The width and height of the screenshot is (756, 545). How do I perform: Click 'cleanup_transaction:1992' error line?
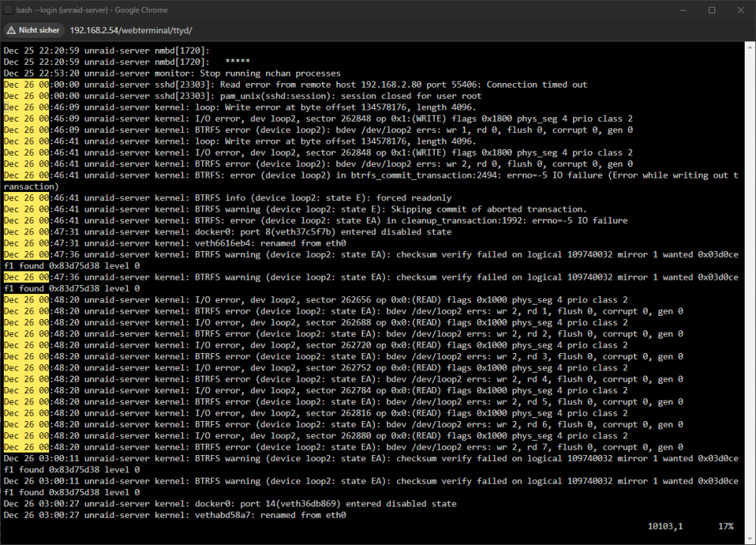click(x=316, y=220)
